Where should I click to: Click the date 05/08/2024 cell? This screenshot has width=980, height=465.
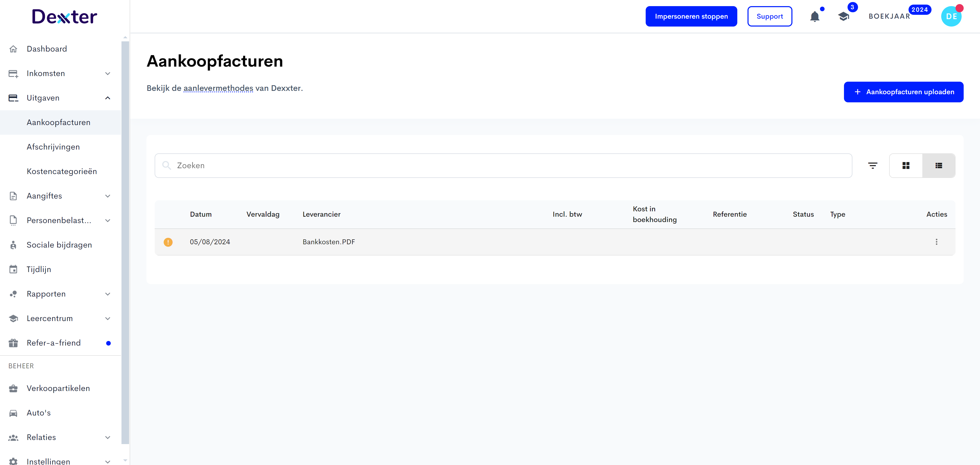210,242
